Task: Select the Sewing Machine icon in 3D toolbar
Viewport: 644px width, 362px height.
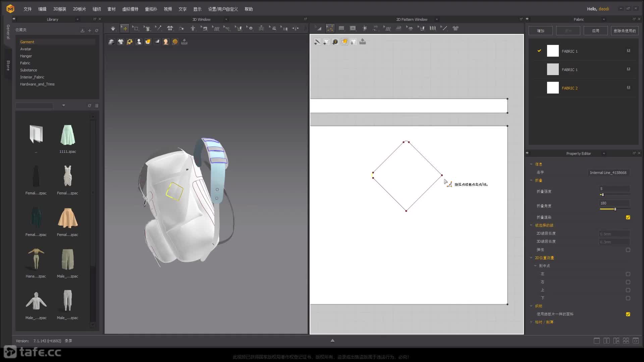Action: (204, 28)
